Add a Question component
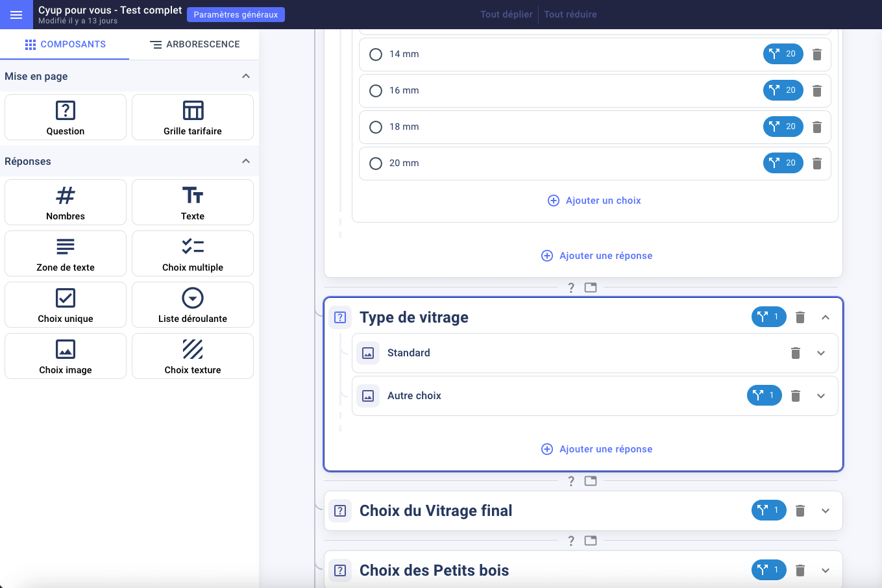882x588 pixels. [66, 117]
